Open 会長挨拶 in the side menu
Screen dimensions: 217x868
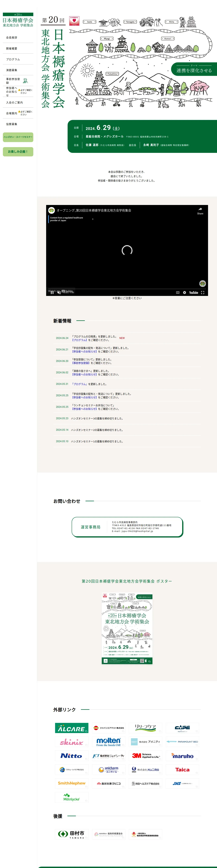(18, 38)
